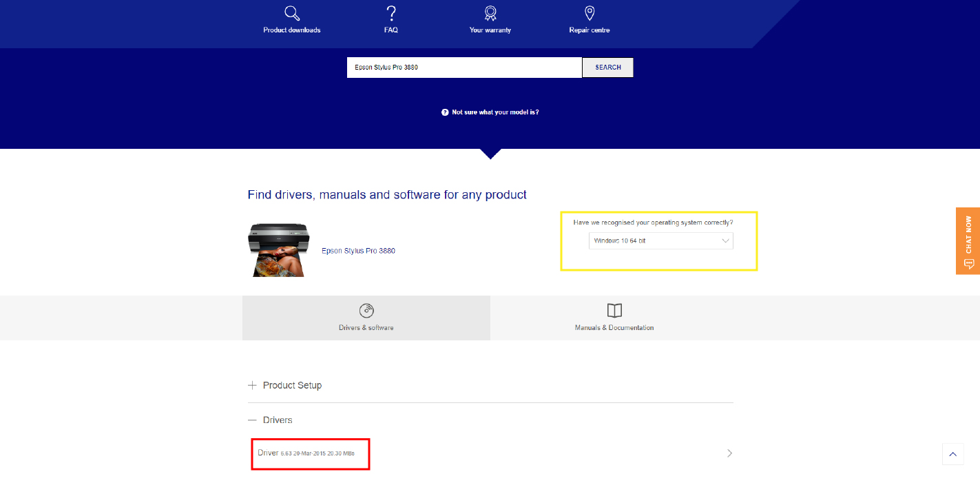Image resolution: width=980 pixels, height=483 pixels.
Task: Click the FAQ text label
Action: tap(391, 30)
